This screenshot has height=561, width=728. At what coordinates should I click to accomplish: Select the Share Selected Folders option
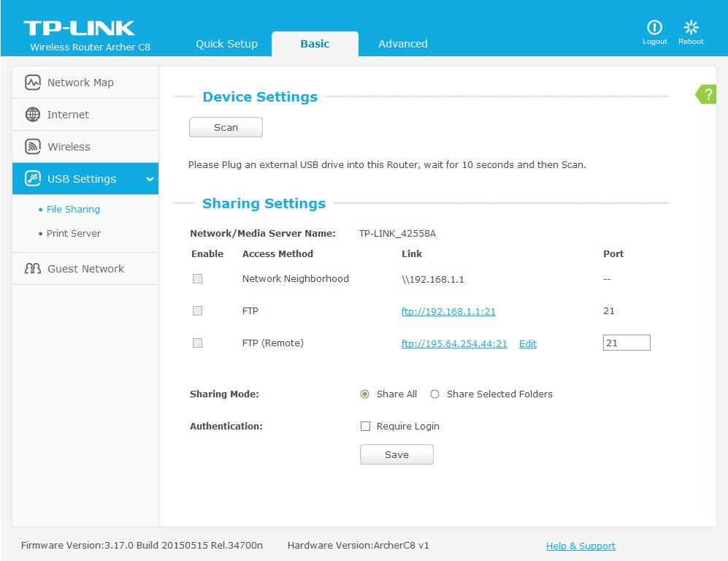click(x=435, y=394)
